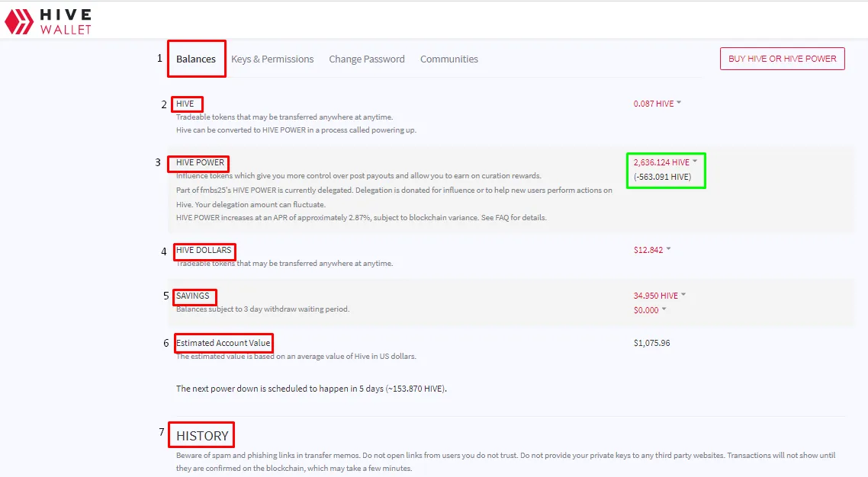Open the 34.950 HIVE savings dropdown
Screen dimensions: 868x477
(659, 296)
